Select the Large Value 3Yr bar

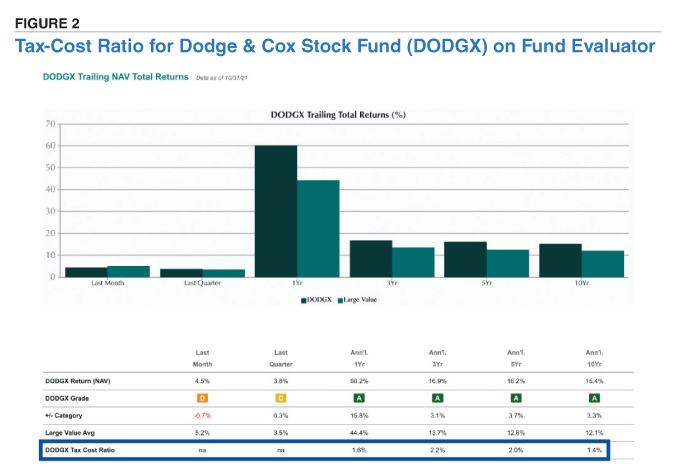point(413,262)
